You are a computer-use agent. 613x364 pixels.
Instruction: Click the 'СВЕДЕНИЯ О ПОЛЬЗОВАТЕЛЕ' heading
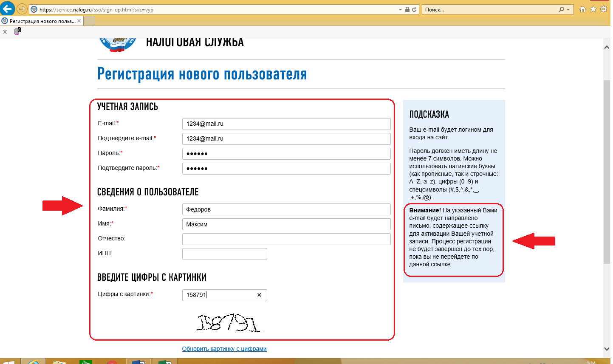148,192
